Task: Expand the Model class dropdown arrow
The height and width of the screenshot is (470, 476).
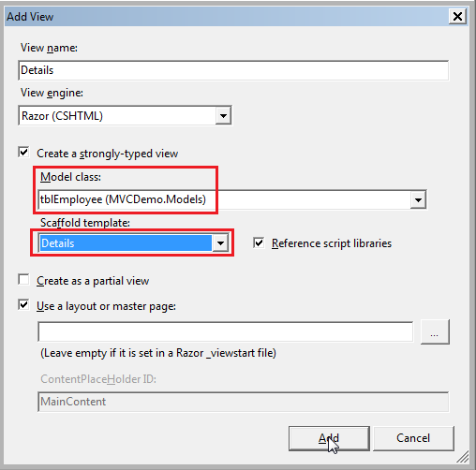Action: (418, 199)
